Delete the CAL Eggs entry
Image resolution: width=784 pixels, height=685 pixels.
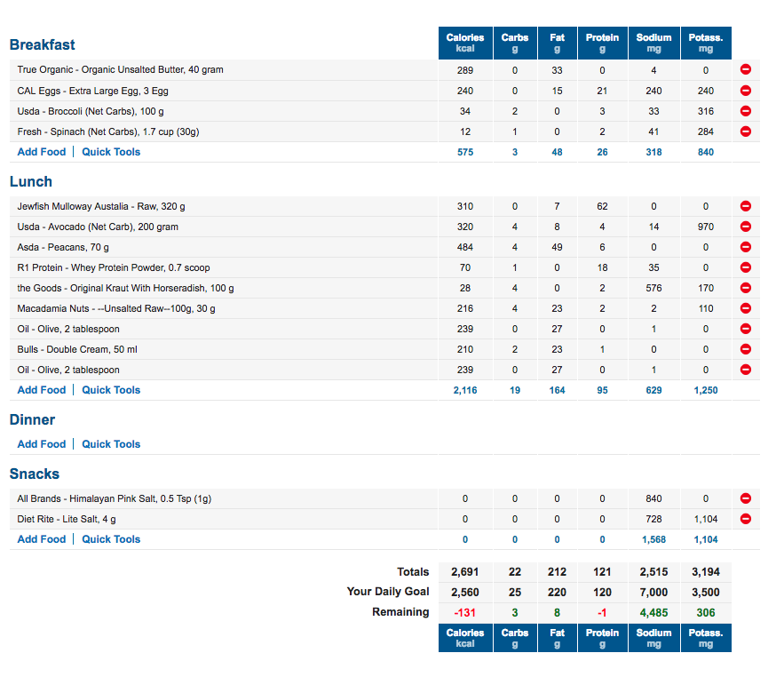pos(746,91)
